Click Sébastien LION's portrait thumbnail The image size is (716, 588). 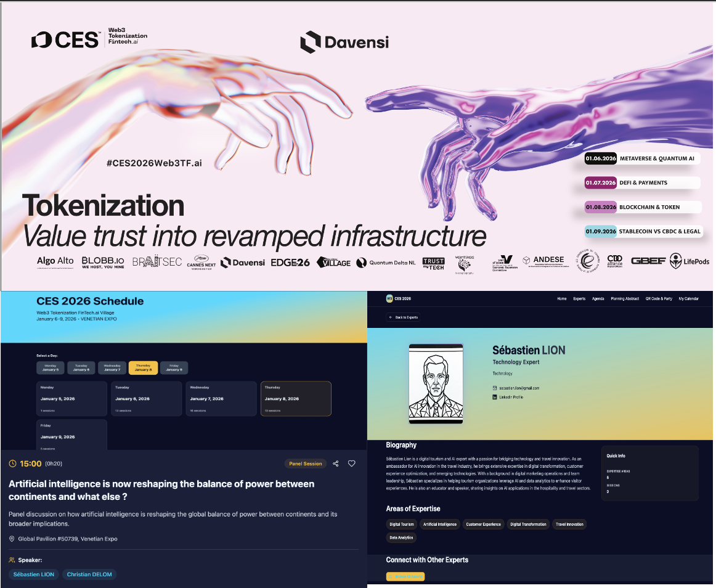[x=436, y=384]
